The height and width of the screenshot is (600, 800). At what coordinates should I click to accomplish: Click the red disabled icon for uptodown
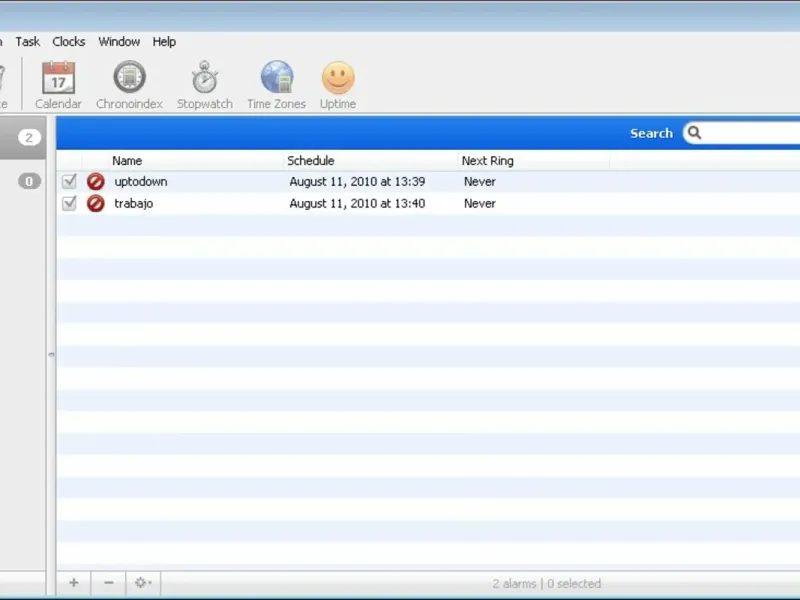95,182
